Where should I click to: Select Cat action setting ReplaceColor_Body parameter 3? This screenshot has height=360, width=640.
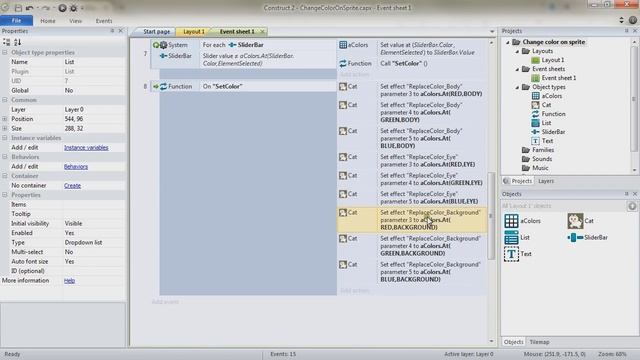coord(412,90)
